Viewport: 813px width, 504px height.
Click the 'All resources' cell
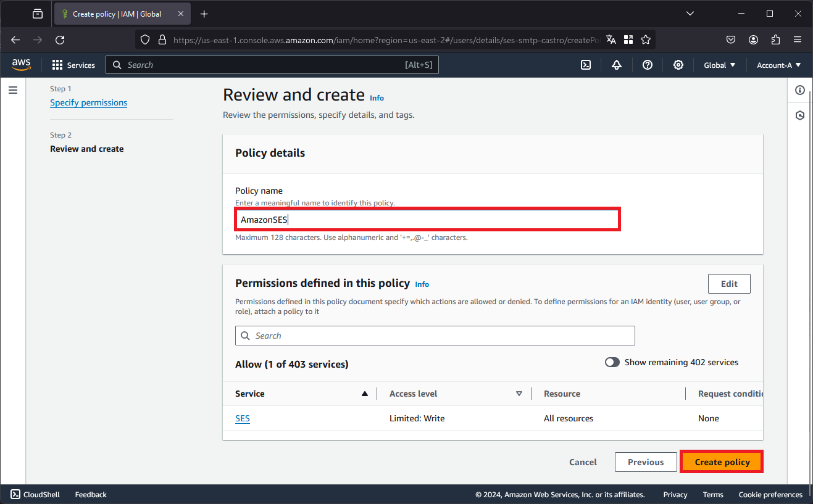pos(569,418)
